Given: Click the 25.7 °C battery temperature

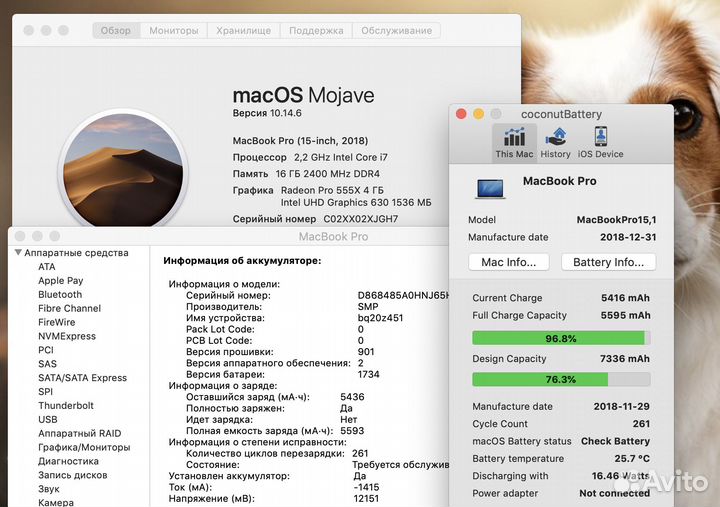Looking at the screenshot, I should tap(632, 458).
